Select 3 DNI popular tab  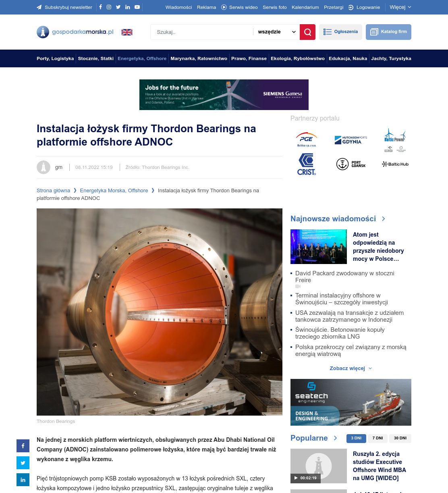pyautogui.click(x=356, y=438)
